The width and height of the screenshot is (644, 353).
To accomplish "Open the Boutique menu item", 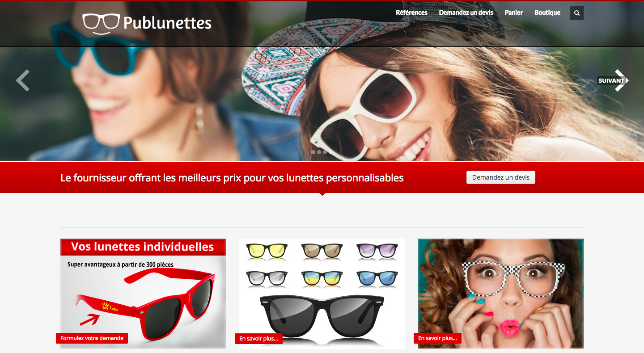I will [x=547, y=13].
